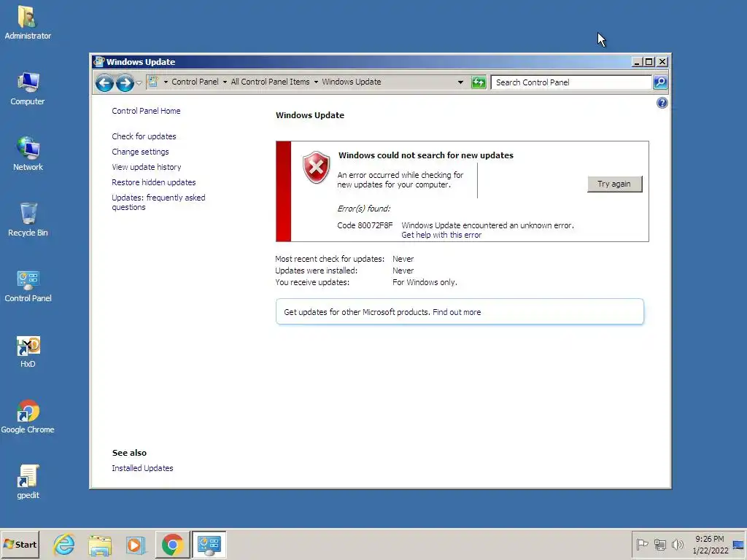Open Windows Explorer from the taskbar
The image size is (747, 560).
[100, 545]
